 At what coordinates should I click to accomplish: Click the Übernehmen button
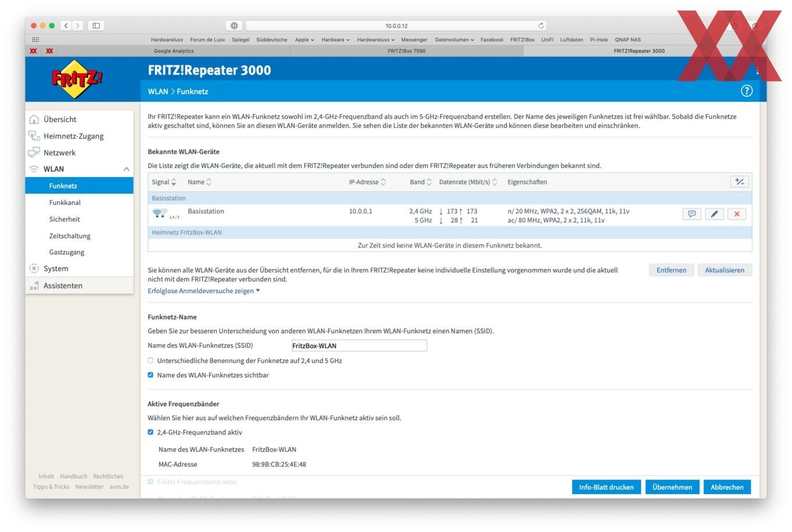click(x=672, y=487)
